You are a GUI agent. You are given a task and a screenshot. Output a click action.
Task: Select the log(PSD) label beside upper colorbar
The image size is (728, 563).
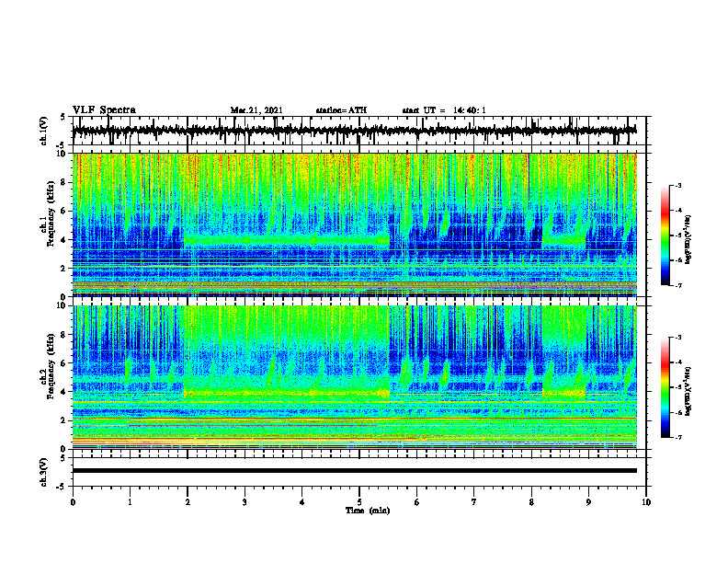click(x=688, y=239)
